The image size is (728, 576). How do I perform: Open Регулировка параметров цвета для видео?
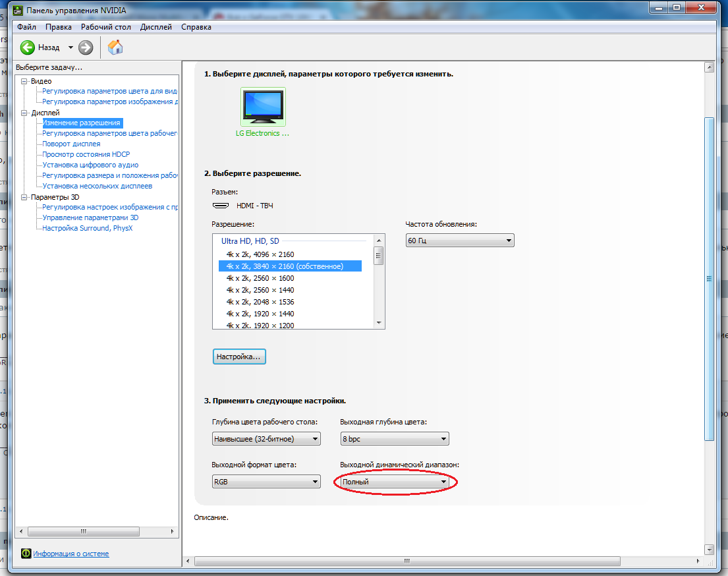[109, 91]
